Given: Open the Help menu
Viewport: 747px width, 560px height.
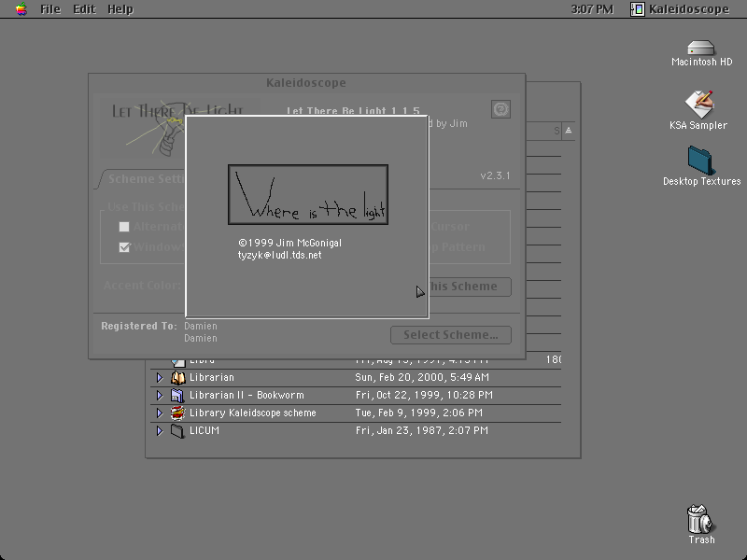Looking at the screenshot, I should (120, 9).
